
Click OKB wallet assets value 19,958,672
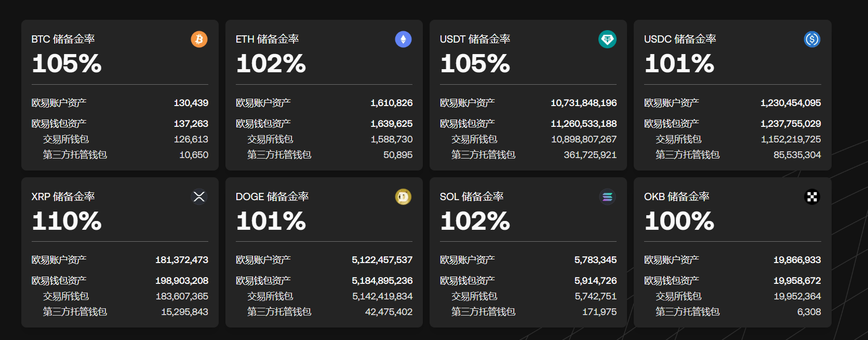tap(797, 281)
